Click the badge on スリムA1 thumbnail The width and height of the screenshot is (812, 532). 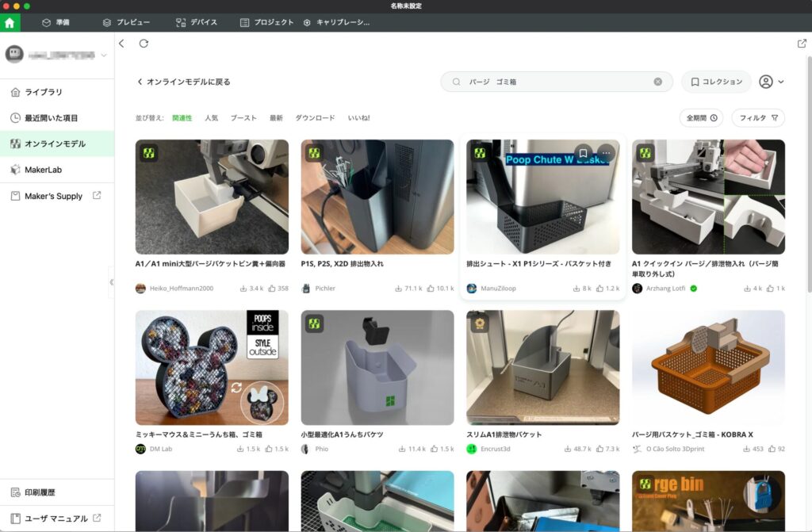click(480, 323)
